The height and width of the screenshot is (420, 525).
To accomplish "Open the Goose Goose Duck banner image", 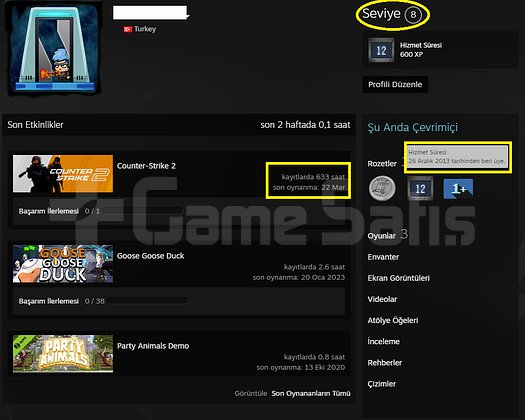I will click(x=63, y=264).
